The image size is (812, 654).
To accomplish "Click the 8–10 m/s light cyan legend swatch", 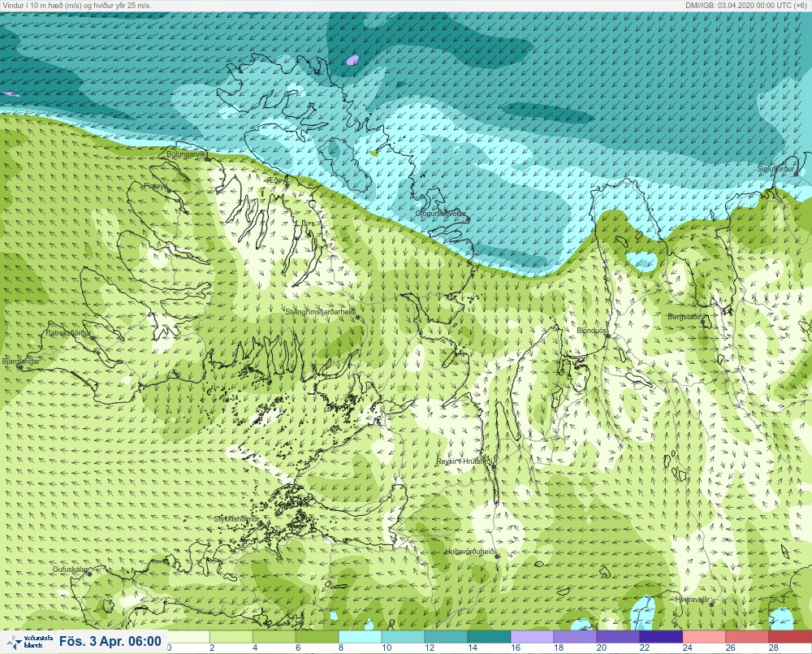I will 360,636.
